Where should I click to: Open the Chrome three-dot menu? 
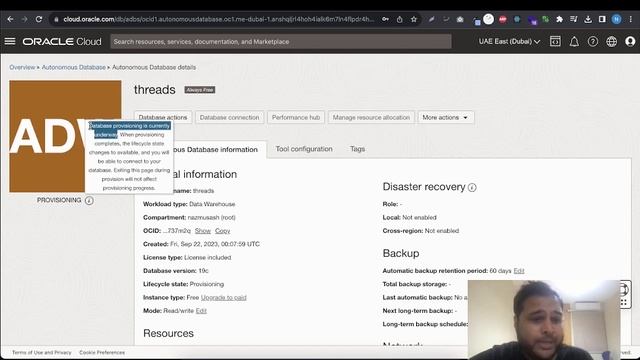pos(631,19)
